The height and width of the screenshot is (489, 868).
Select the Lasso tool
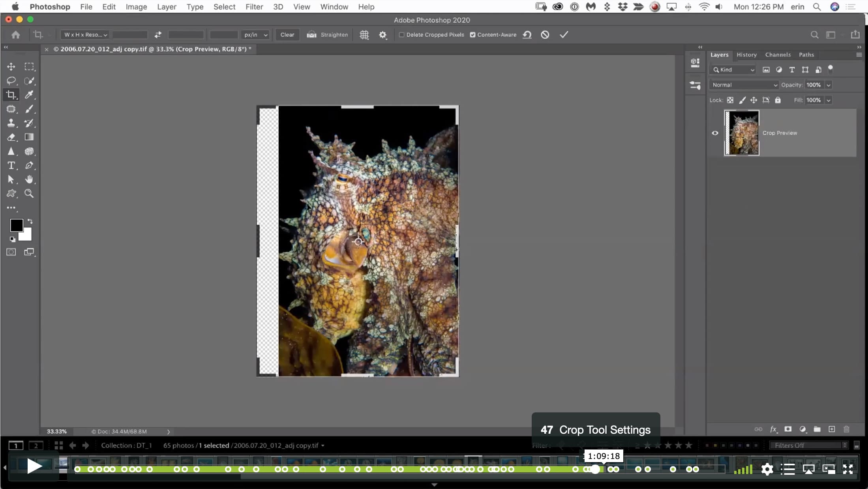point(11,81)
